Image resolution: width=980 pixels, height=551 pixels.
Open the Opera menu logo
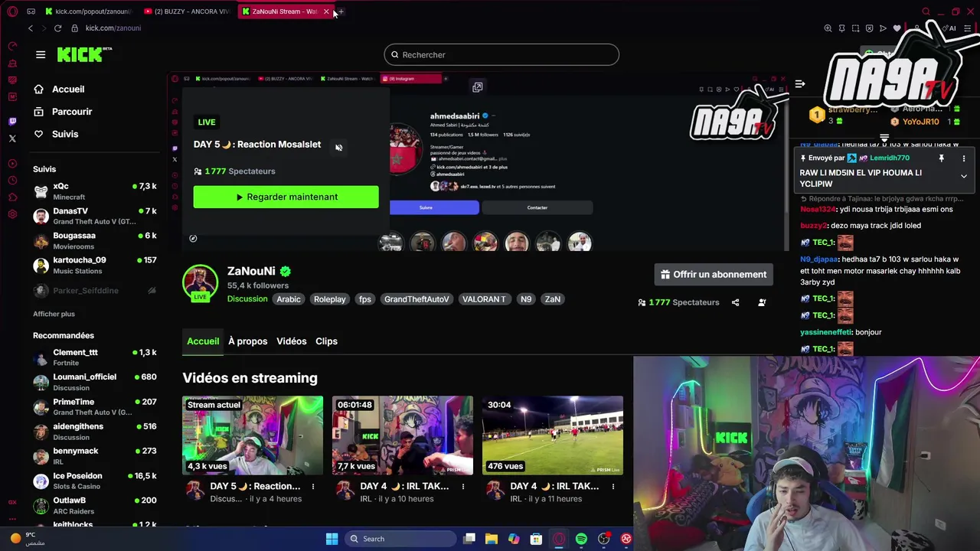pos(12,11)
